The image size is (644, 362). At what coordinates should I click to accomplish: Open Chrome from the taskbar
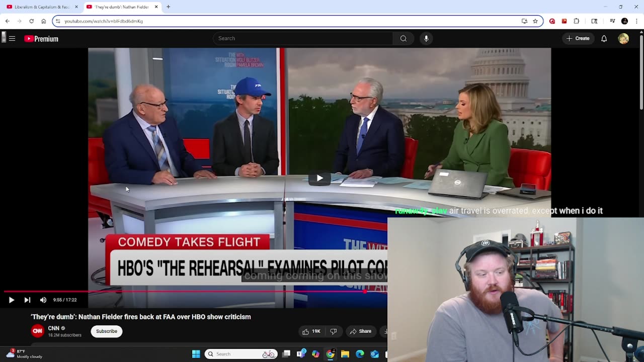click(330, 354)
